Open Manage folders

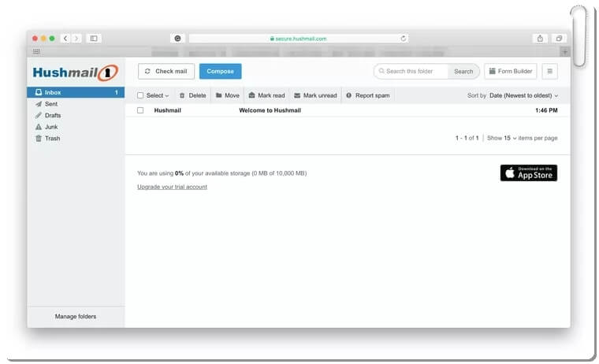76,317
